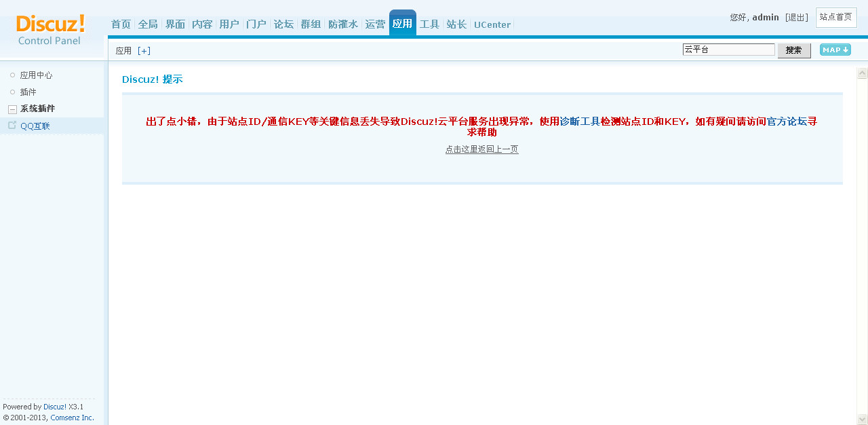Open the 首页 menu tab

(x=121, y=24)
